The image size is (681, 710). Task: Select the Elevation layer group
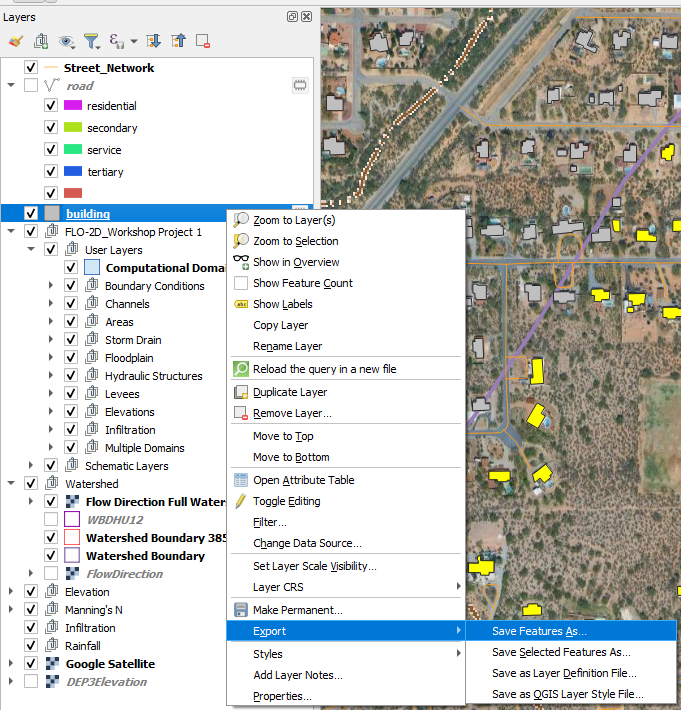(x=87, y=592)
